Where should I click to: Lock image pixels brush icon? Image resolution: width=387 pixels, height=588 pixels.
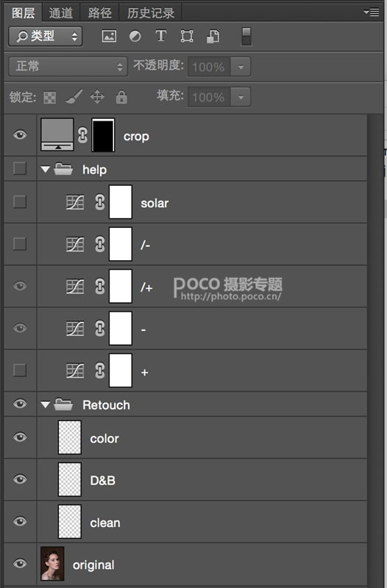pos(74,97)
